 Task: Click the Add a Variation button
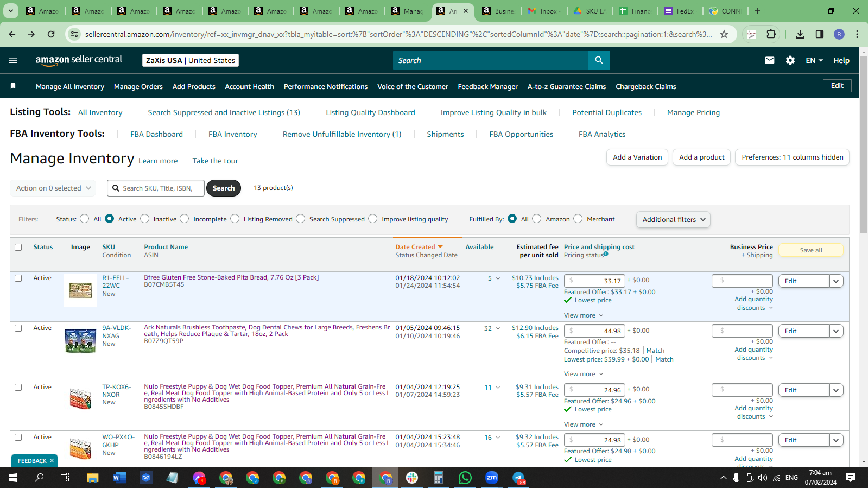pyautogui.click(x=637, y=157)
